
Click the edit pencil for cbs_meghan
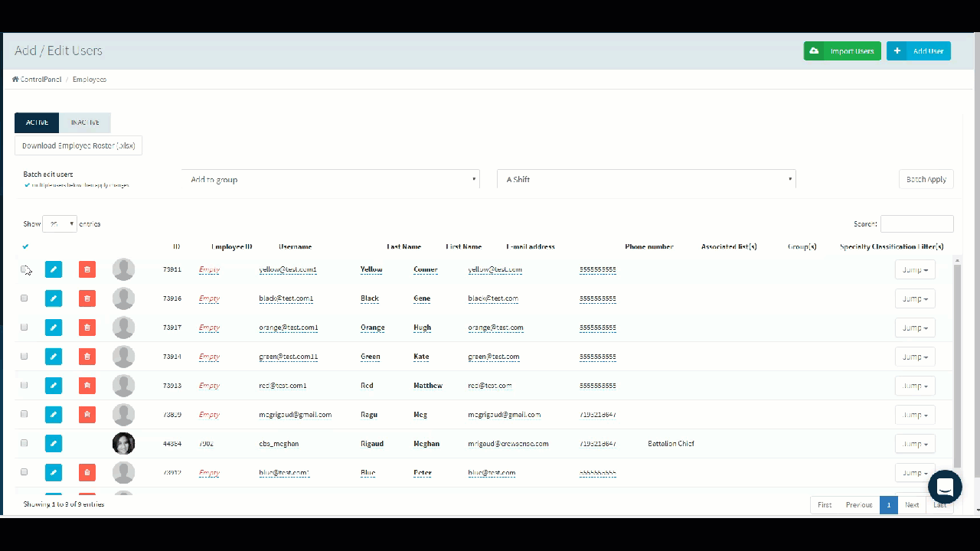pos(54,444)
